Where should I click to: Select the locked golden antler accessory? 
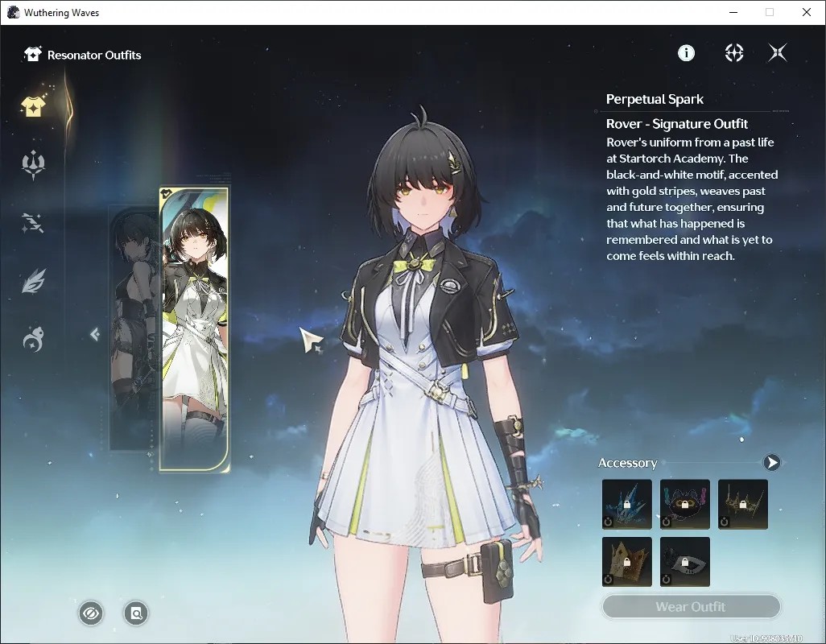click(x=743, y=504)
